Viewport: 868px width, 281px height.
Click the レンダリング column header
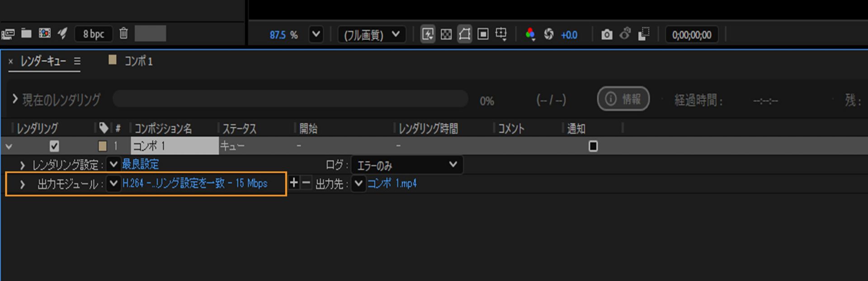[38, 129]
